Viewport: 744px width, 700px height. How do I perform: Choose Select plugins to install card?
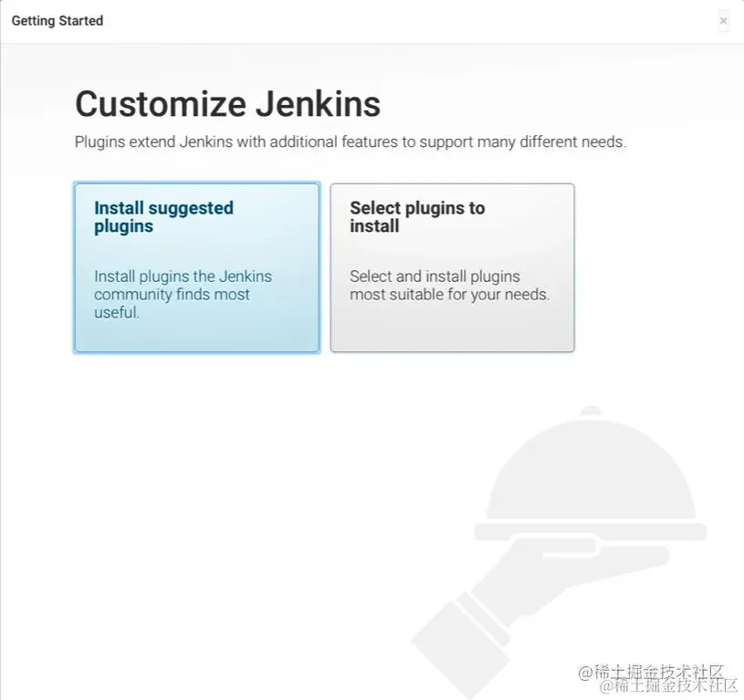tap(452, 267)
